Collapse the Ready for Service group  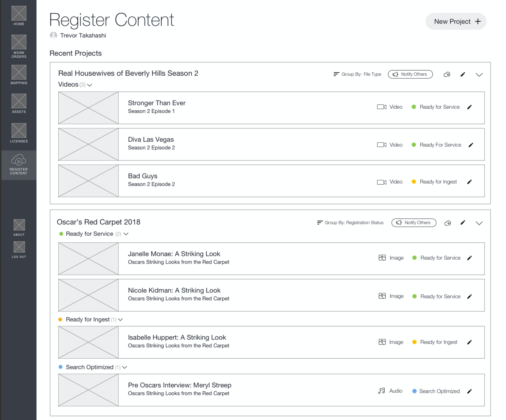[126, 234]
